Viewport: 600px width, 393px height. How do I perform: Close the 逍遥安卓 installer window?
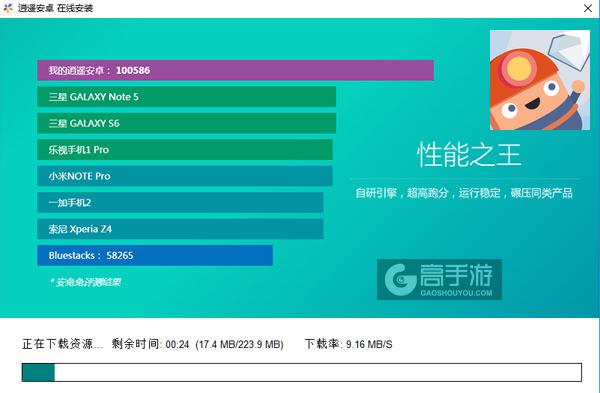[x=588, y=8]
